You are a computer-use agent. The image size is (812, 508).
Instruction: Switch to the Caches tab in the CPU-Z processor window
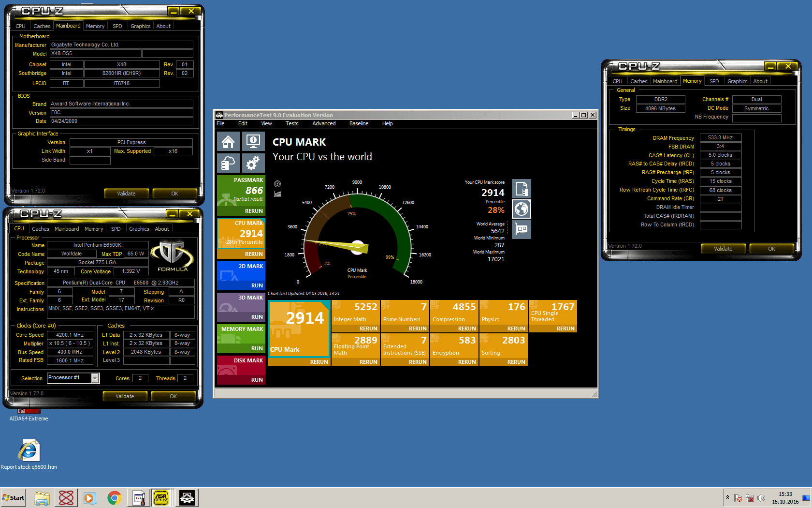coord(41,229)
